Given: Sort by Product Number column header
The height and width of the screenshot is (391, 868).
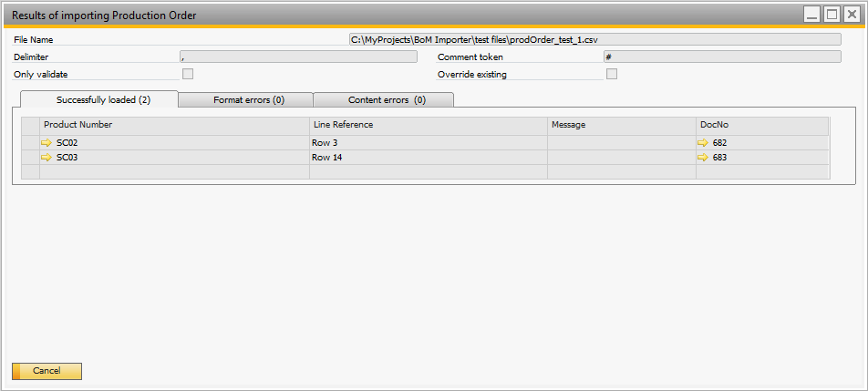Looking at the screenshot, I should [x=173, y=125].
